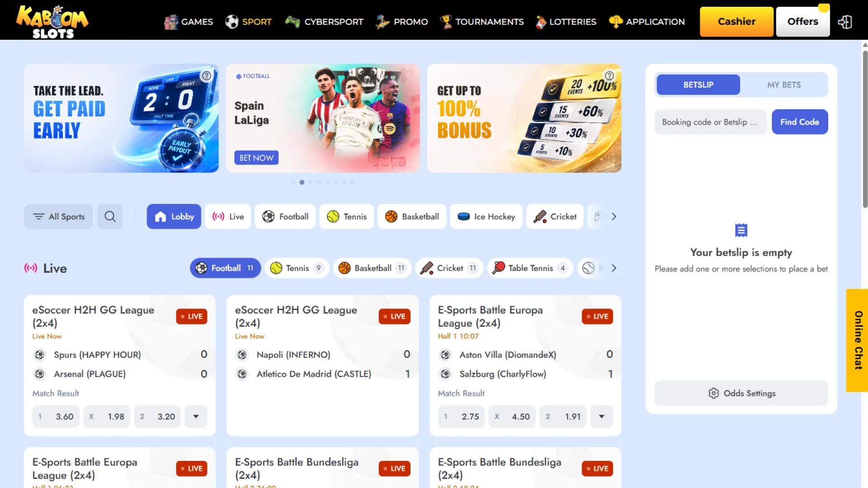The image size is (868, 488).
Task: Click the sports search magnifier icon
Action: click(x=110, y=216)
